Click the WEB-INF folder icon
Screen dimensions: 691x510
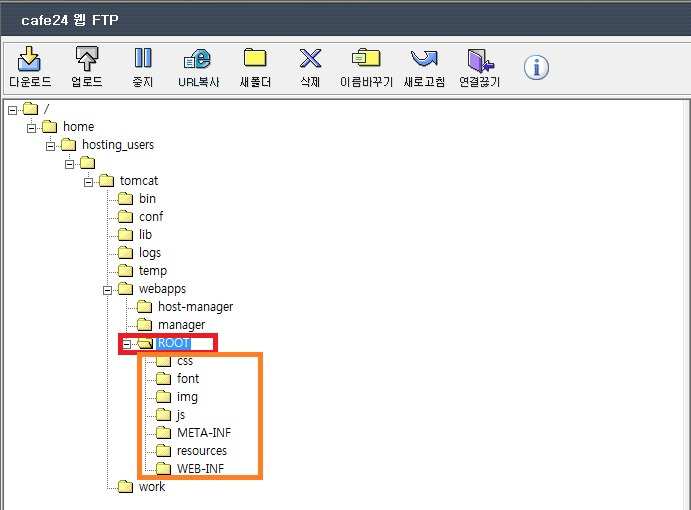pyautogui.click(x=163, y=469)
